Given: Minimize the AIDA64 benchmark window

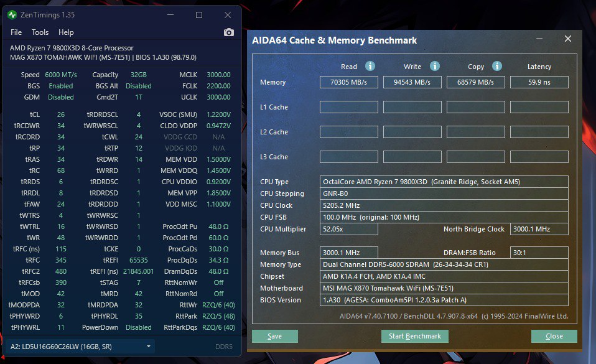Looking at the screenshot, I should tap(539, 39).
